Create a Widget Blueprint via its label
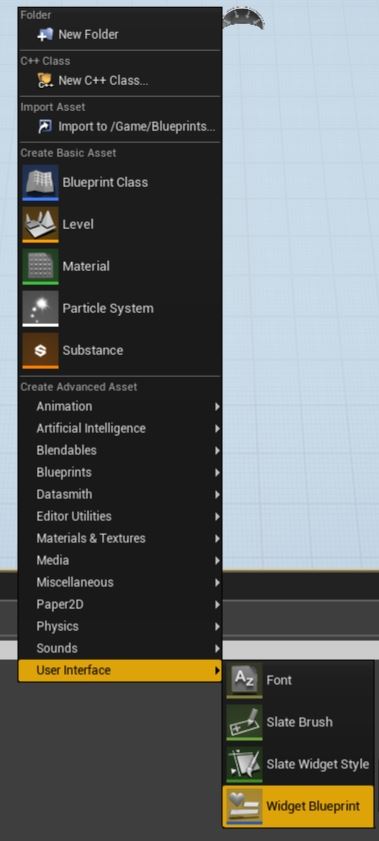This screenshot has height=841, width=379. click(x=313, y=806)
